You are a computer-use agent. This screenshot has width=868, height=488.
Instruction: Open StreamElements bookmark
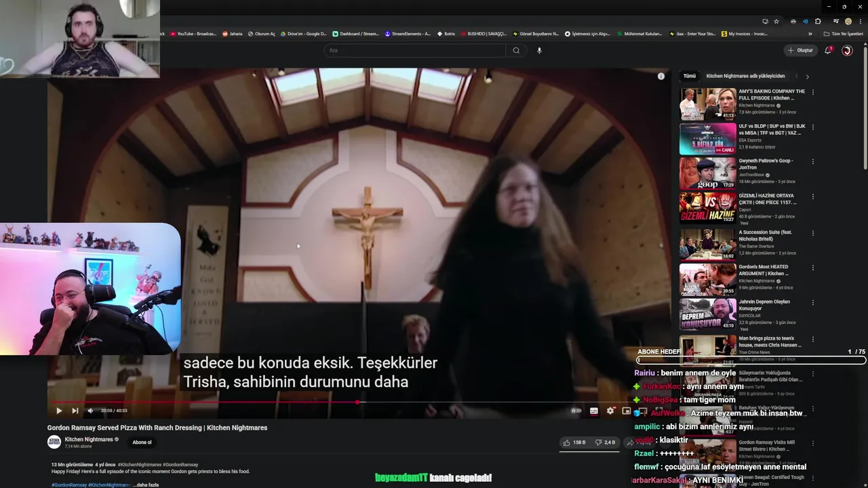[x=408, y=34]
